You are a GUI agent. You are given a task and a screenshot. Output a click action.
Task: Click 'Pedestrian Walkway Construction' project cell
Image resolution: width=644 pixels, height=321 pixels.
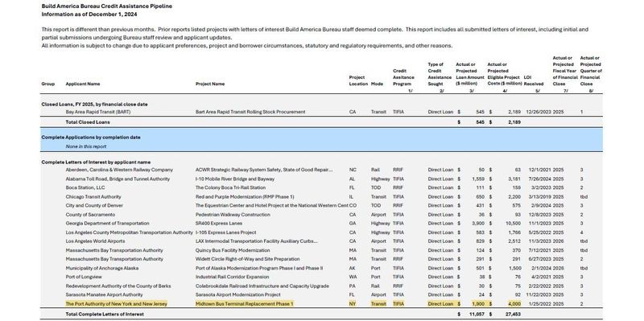click(233, 215)
